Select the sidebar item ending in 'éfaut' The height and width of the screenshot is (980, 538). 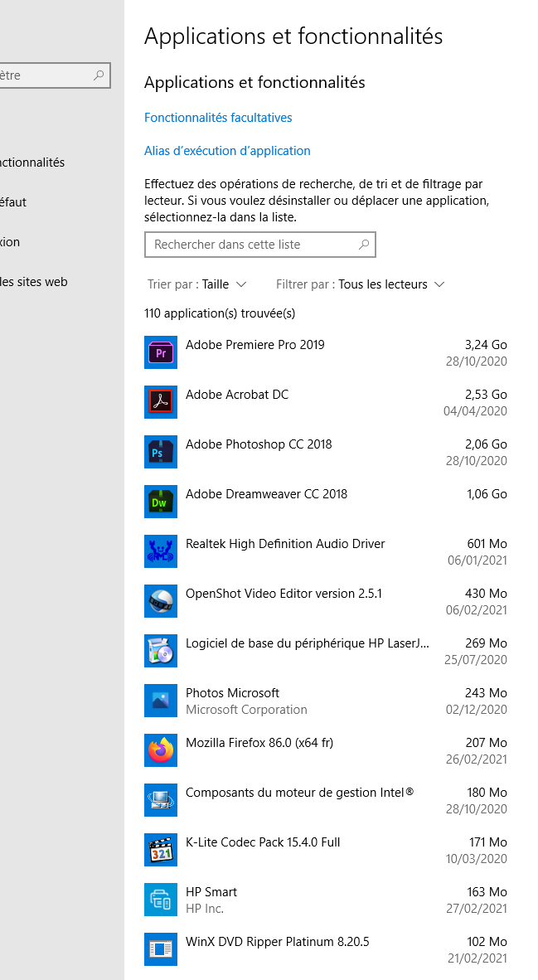point(14,202)
